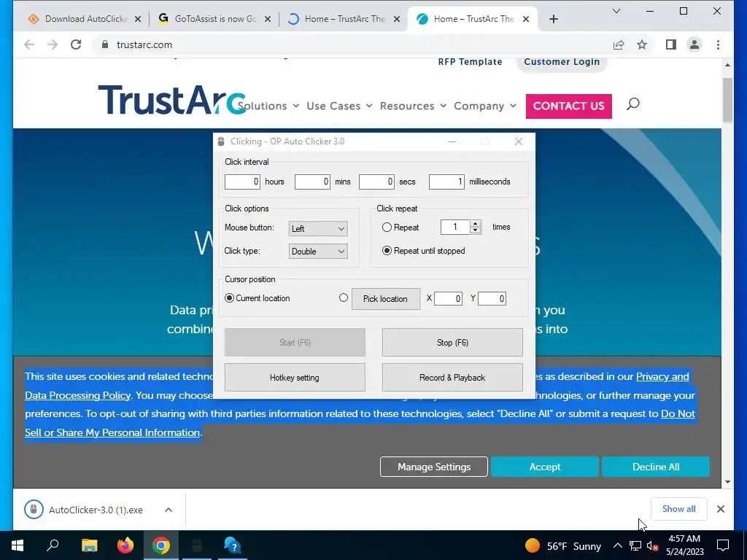Click the Pick location button
Image resolution: width=747 pixels, height=560 pixels.
click(385, 298)
